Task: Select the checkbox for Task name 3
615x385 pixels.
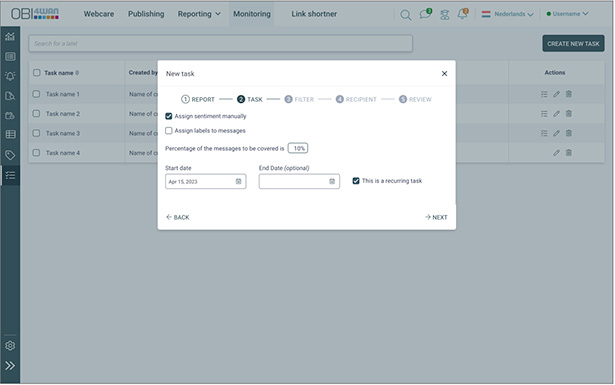Action: tap(36, 133)
